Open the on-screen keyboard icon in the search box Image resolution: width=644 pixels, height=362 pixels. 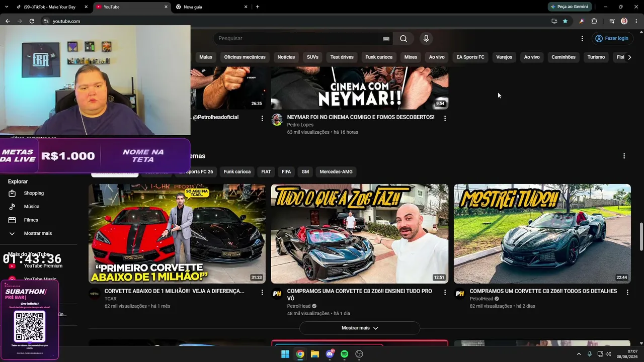386,39
